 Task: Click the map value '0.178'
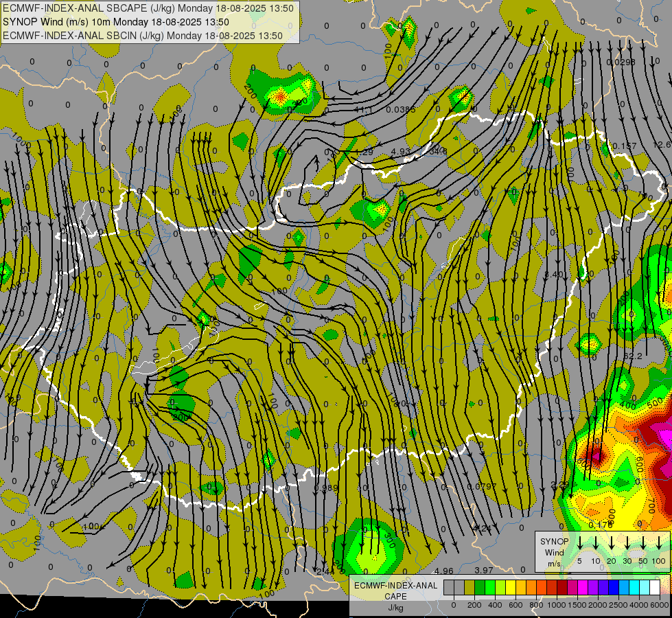pyautogui.click(x=600, y=525)
